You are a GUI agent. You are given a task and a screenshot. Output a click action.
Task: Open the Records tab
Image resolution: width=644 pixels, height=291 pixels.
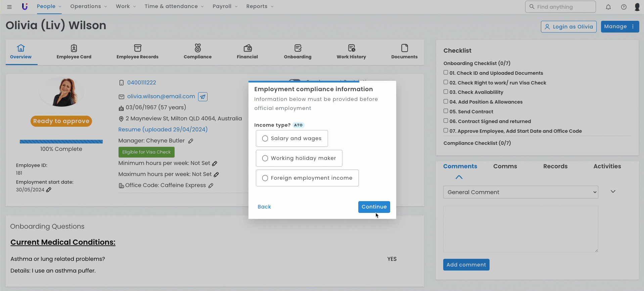[x=555, y=166]
